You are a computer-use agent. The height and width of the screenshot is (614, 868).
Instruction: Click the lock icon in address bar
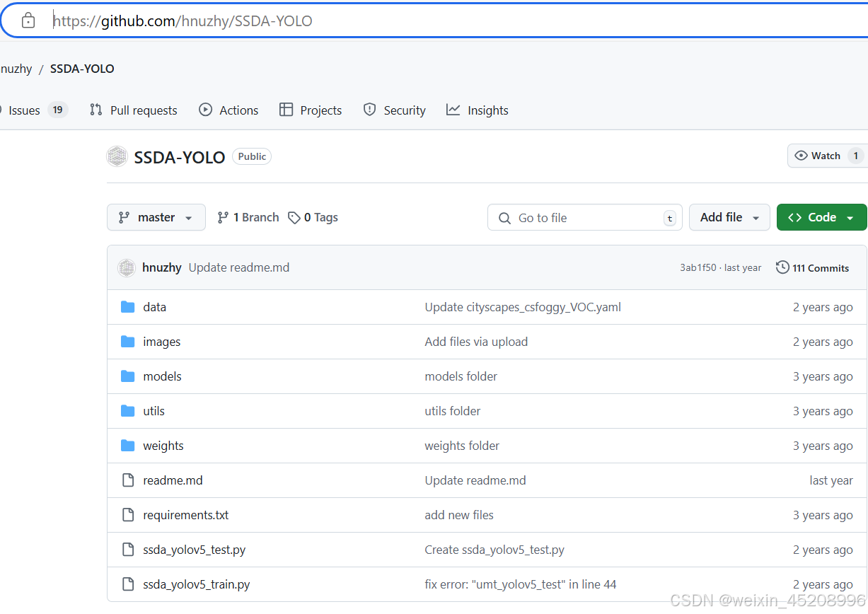pyautogui.click(x=28, y=21)
